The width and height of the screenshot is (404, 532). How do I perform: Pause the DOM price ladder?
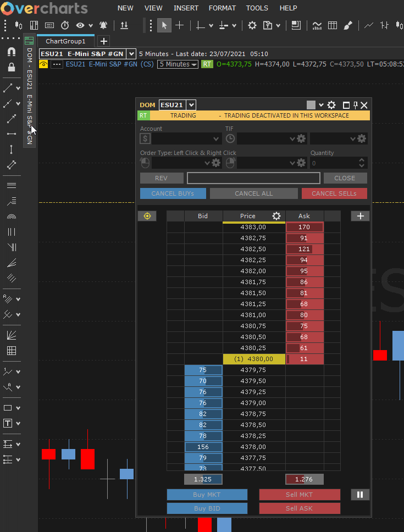click(x=360, y=495)
